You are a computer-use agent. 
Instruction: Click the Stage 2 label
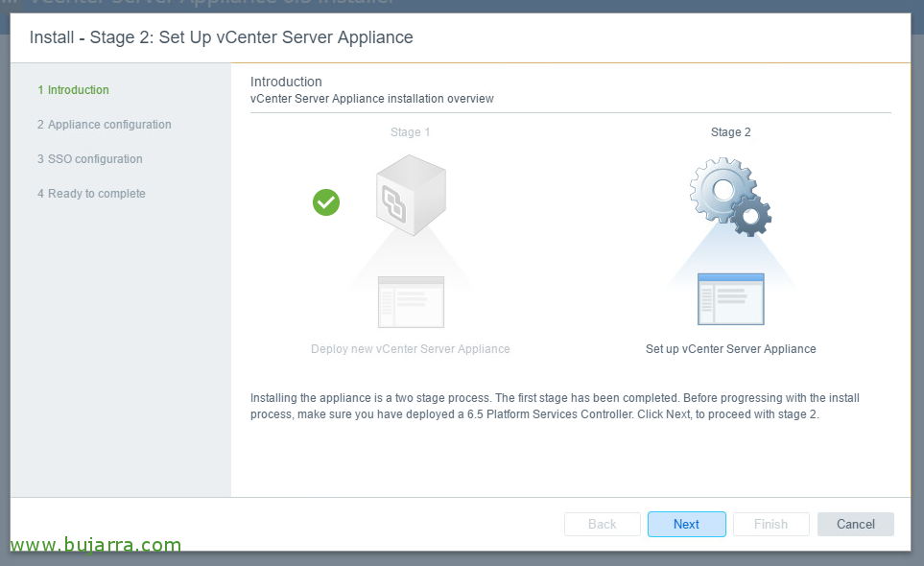[731, 132]
